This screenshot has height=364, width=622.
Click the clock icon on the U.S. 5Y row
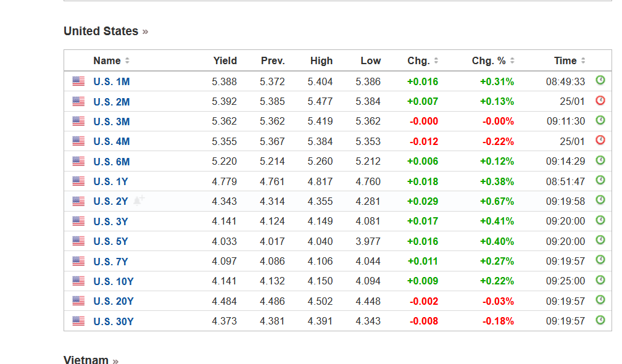(x=600, y=241)
